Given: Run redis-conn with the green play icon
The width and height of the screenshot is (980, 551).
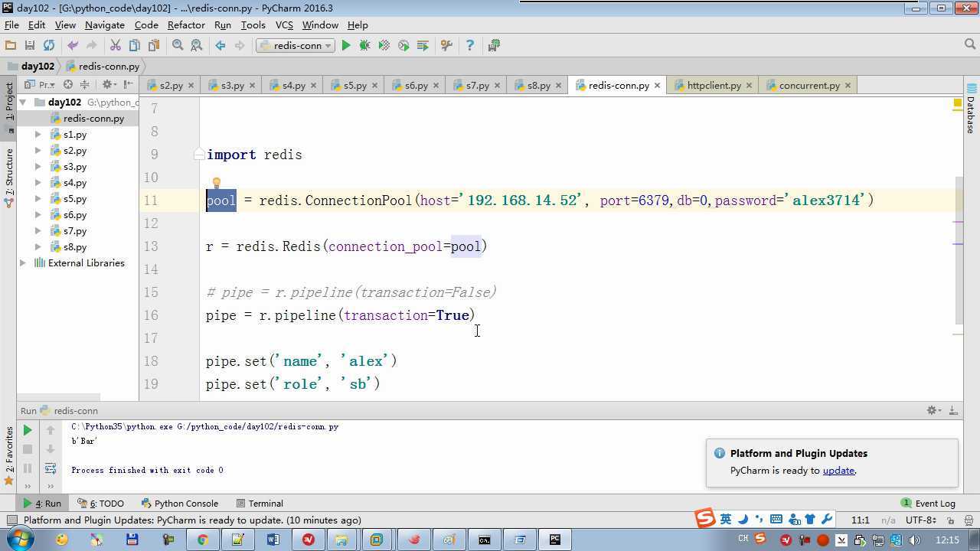Looking at the screenshot, I should point(346,46).
